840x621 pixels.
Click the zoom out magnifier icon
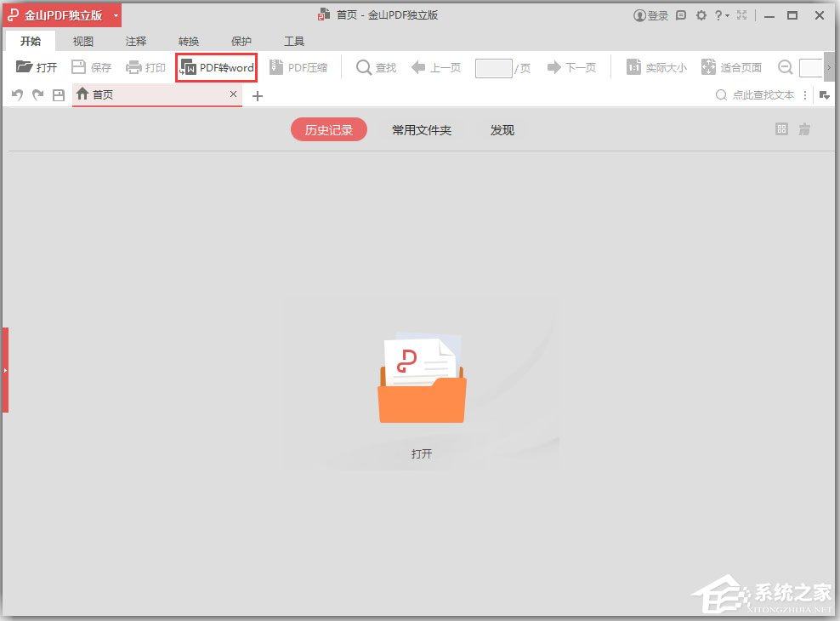pyautogui.click(x=784, y=66)
